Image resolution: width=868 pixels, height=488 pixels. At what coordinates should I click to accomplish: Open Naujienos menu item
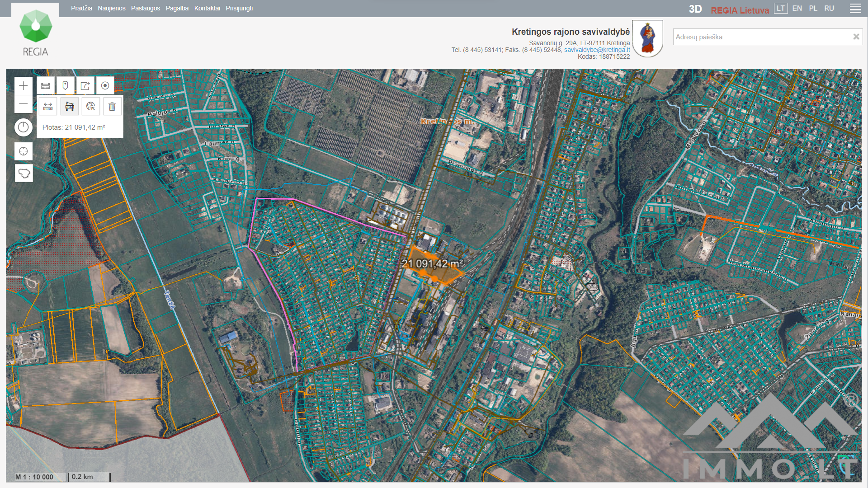(112, 8)
